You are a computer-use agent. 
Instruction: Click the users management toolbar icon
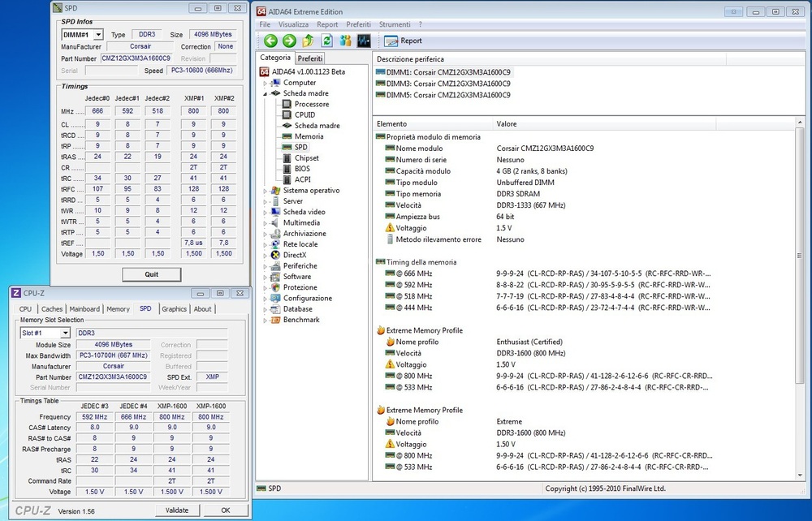[345, 41]
